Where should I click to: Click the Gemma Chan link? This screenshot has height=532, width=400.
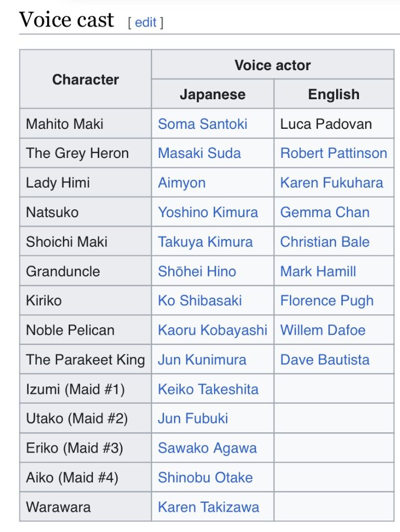325,212
